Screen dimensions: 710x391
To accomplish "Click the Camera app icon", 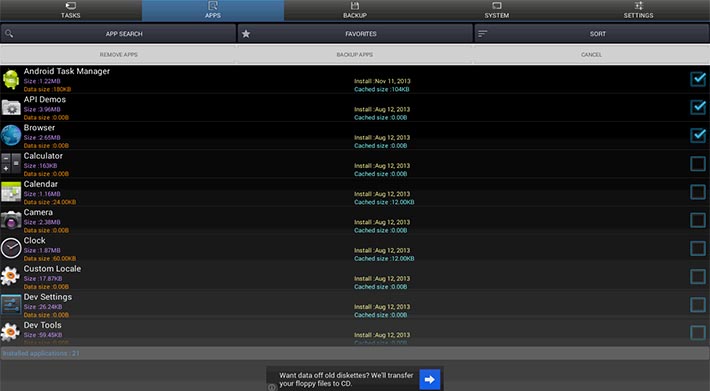I will pyautogui.click(x=11, y=220).
